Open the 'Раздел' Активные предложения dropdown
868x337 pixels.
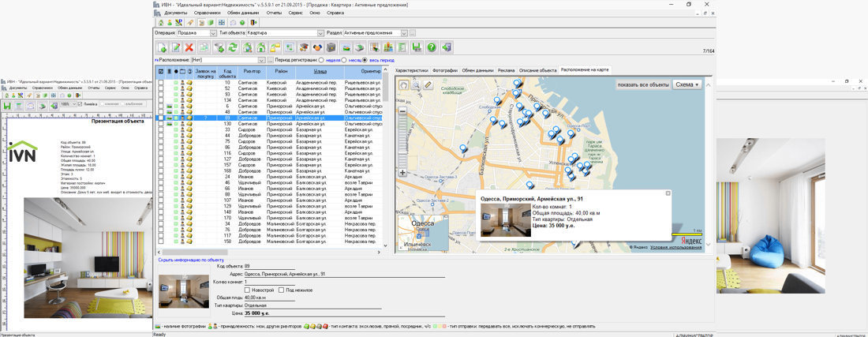point(405,33)
